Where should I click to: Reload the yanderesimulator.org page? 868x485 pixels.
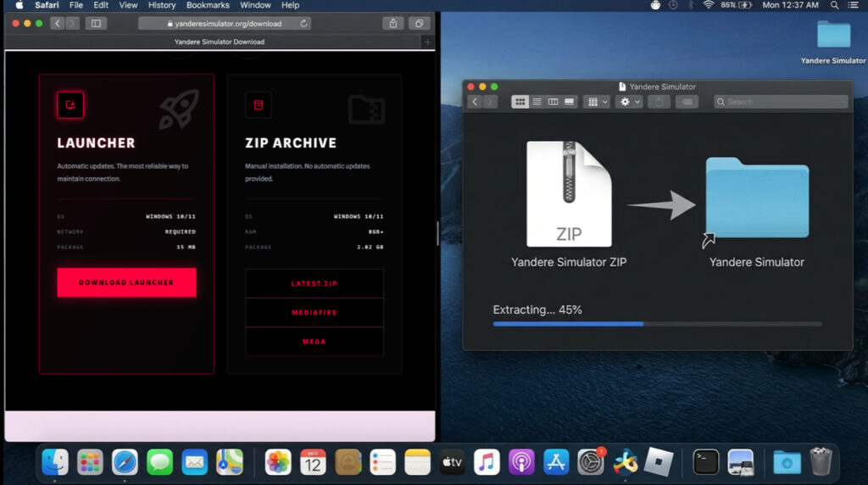click(x=304, y=23)
